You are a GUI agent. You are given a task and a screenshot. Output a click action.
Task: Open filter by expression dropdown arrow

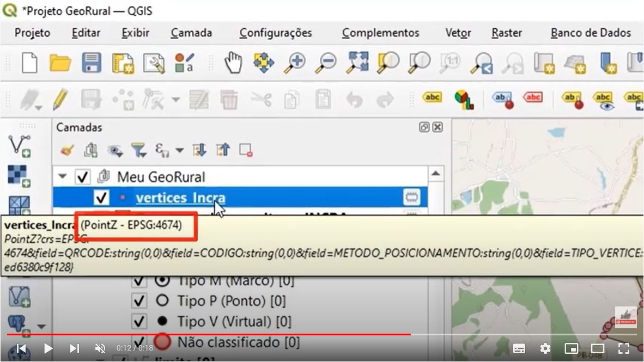pyautogui.click(x=179, y=151)
